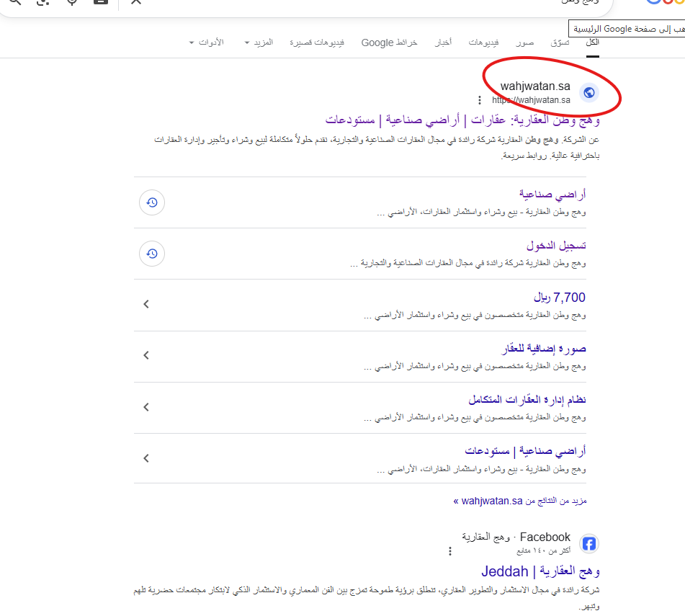Open the المزيد dropdown in the results bar

(x=259, y=42)
